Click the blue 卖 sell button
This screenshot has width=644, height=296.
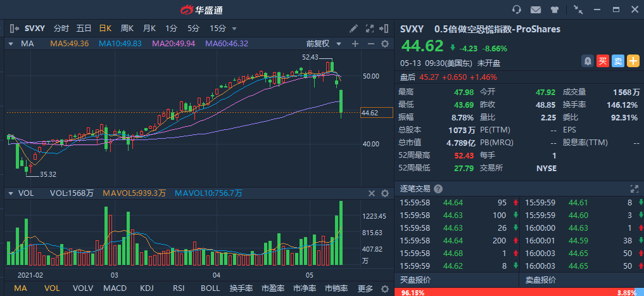617,61
